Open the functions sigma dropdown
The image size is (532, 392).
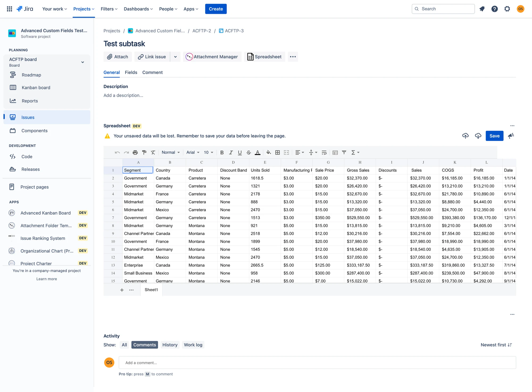pyautogui.click(x=355, y=152)
